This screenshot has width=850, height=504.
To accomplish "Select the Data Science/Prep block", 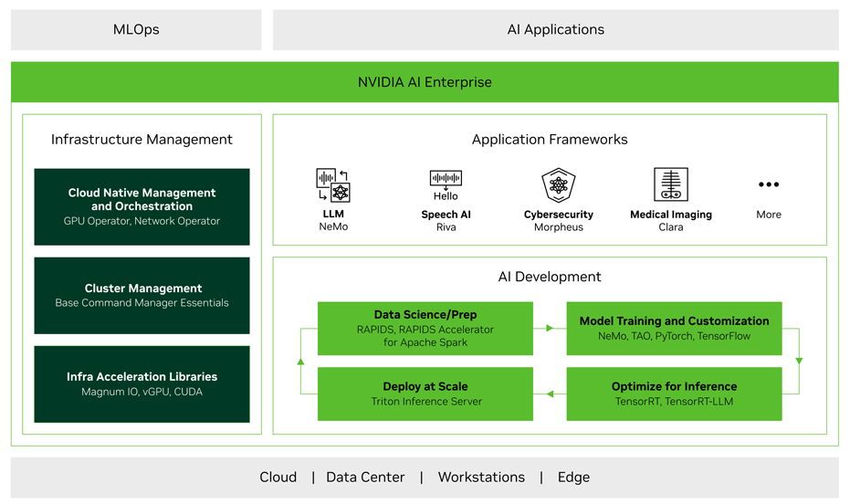I will pos(425,329).
